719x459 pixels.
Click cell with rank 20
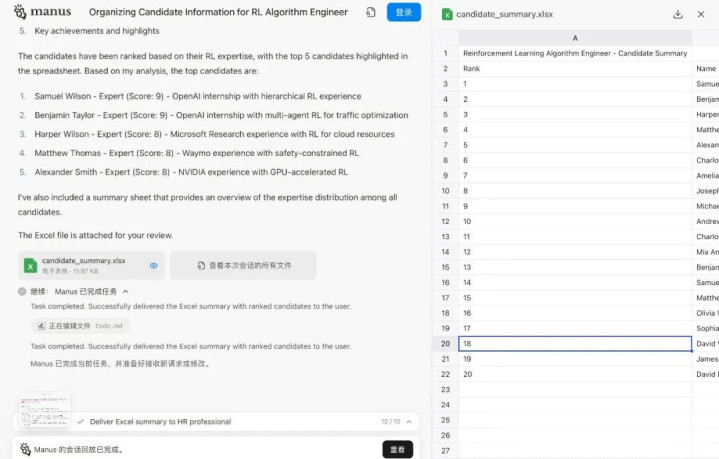coord(575,374)
